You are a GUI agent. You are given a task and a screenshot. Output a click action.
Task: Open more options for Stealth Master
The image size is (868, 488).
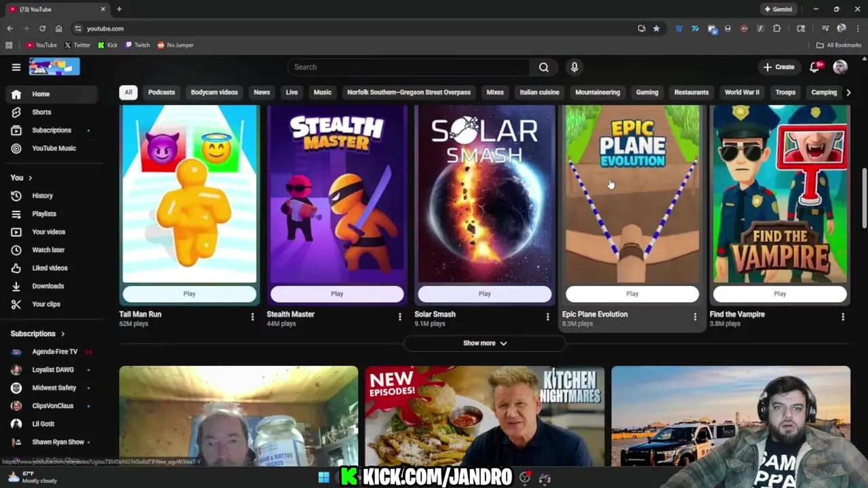pyautogui.click(x=399, y=317)
